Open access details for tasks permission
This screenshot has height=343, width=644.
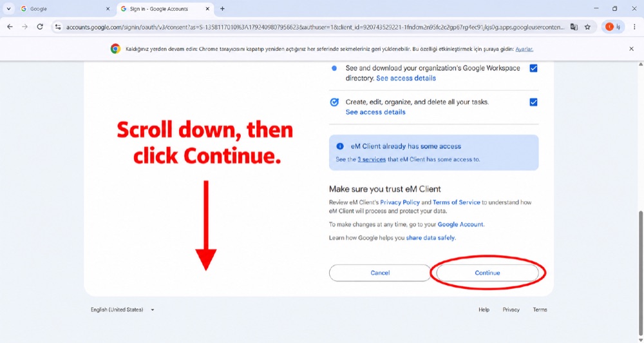coord(375,112)
